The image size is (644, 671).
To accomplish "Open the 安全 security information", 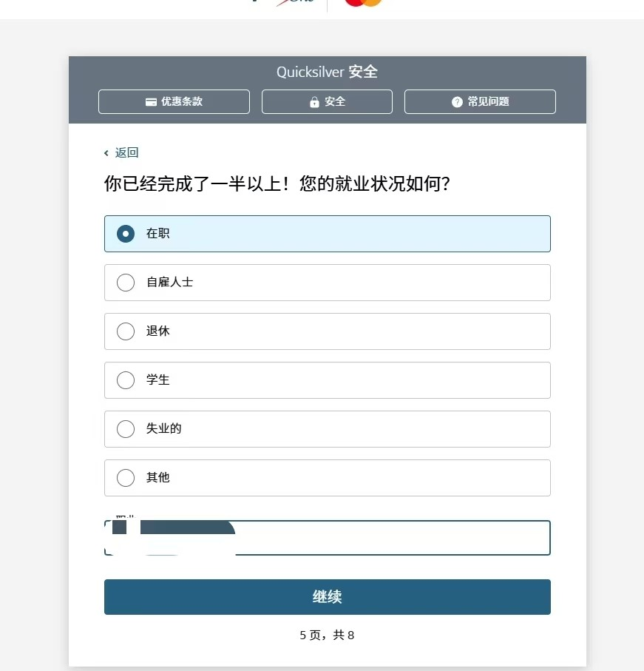I will tap(327, 101).
